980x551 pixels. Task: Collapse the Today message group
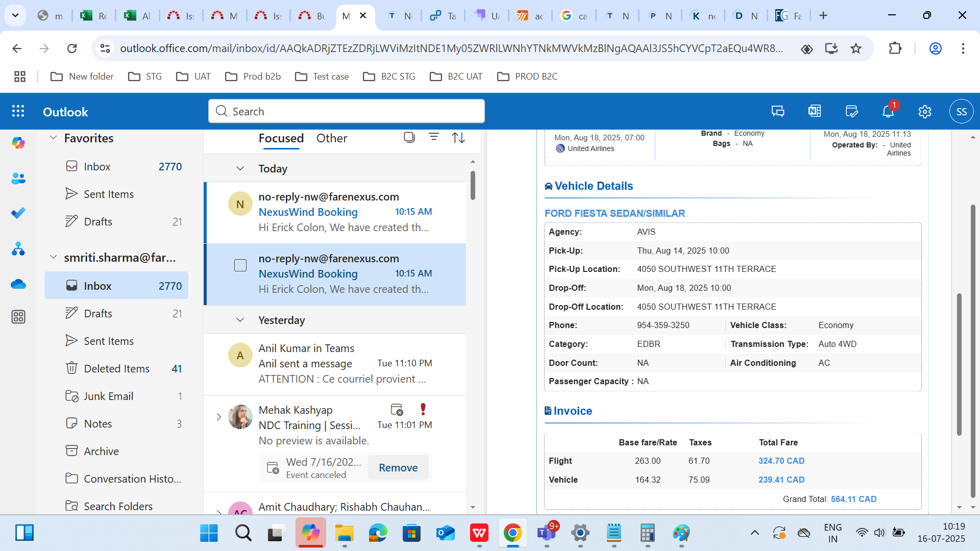click(240, 168)
